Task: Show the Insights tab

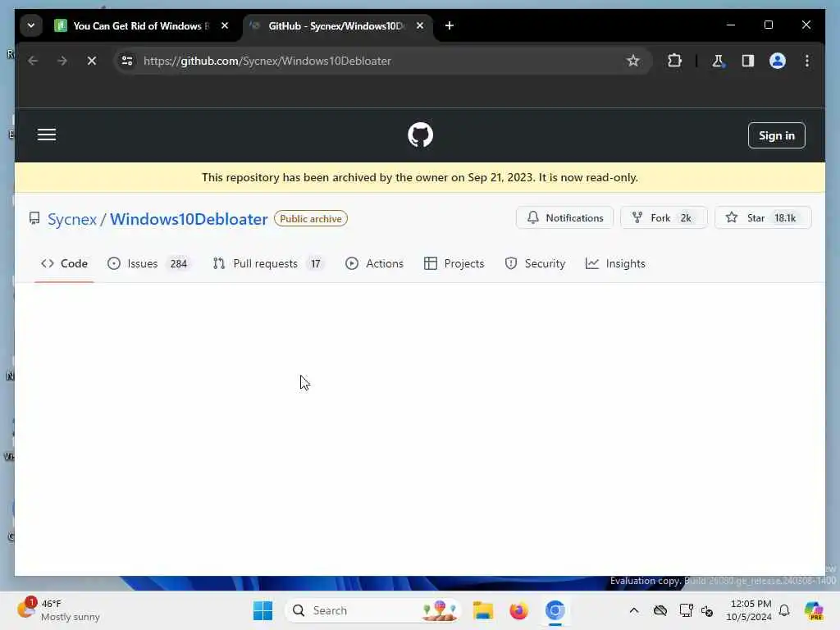Action: [615, 263]
